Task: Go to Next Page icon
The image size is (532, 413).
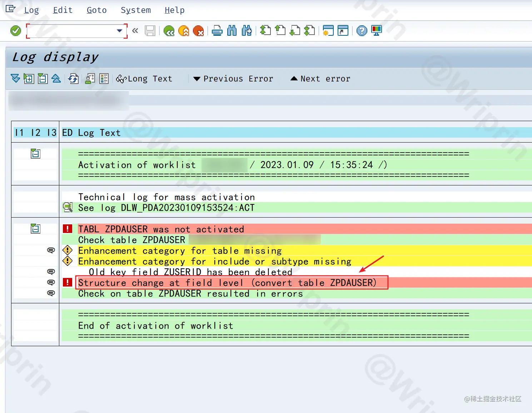Action: click(x=295, y=31)
